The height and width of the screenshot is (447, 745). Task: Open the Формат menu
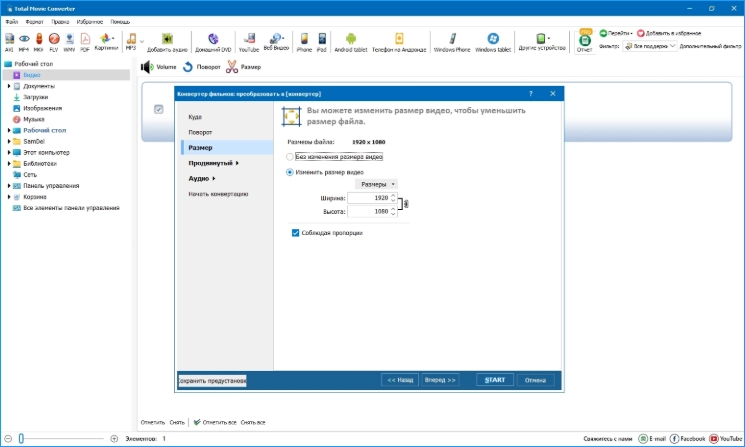point(34,22)
